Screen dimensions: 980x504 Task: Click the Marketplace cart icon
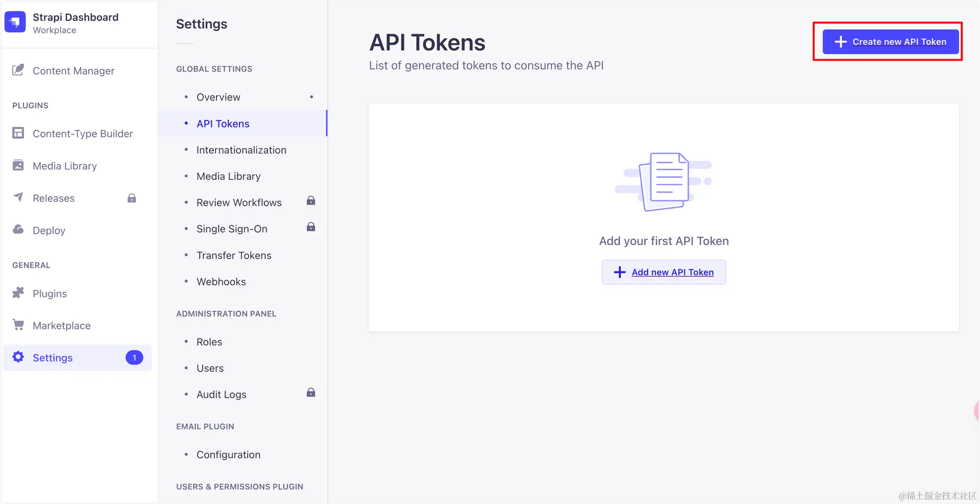click(18, 325)
